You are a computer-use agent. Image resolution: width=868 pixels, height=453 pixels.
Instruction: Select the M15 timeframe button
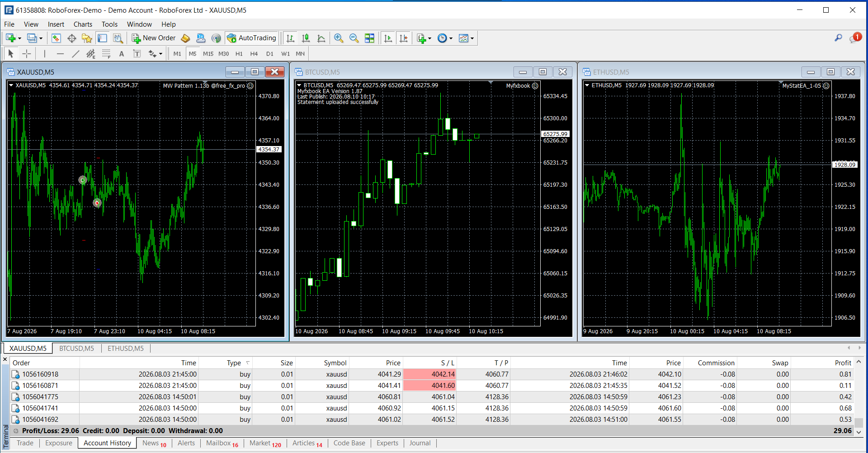click(x=208, y=54)
